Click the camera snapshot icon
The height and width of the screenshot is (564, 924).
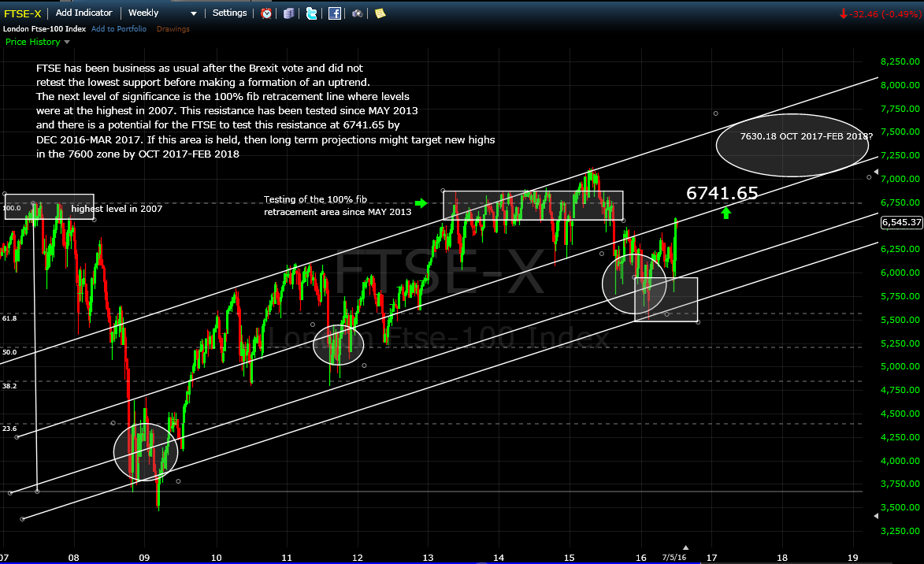pos(357,13)
